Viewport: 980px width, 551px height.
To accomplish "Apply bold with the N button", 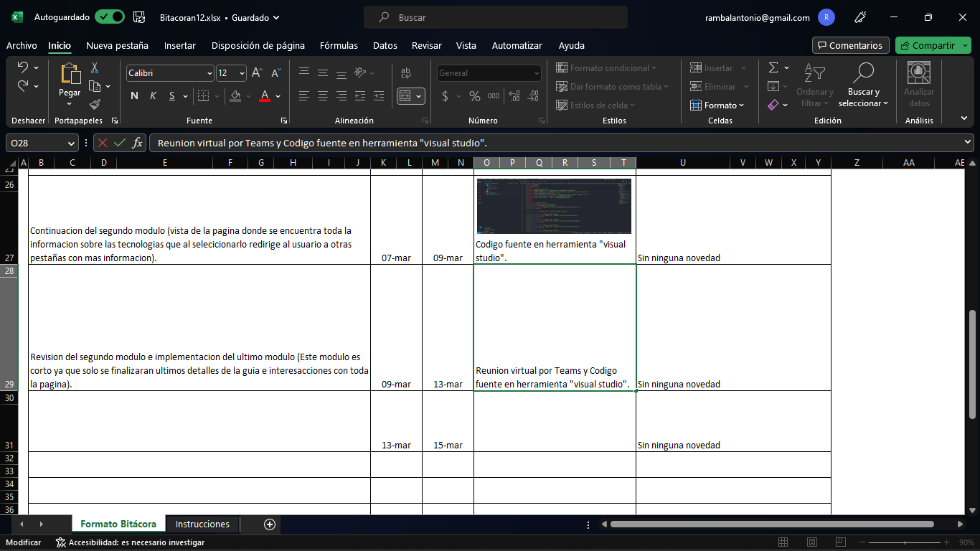I will pos(134,96).
